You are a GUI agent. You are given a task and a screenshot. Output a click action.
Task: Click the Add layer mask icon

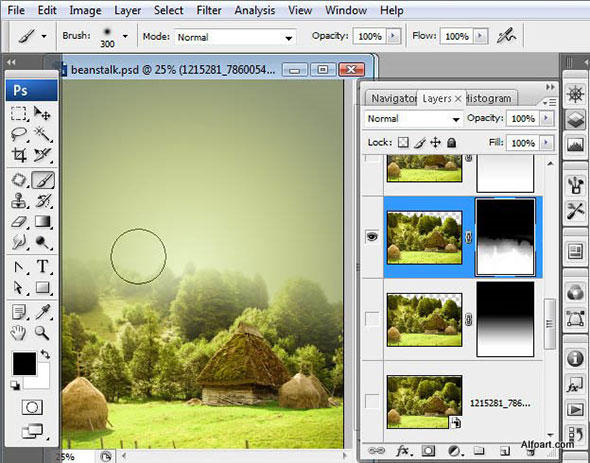(428, 451)
